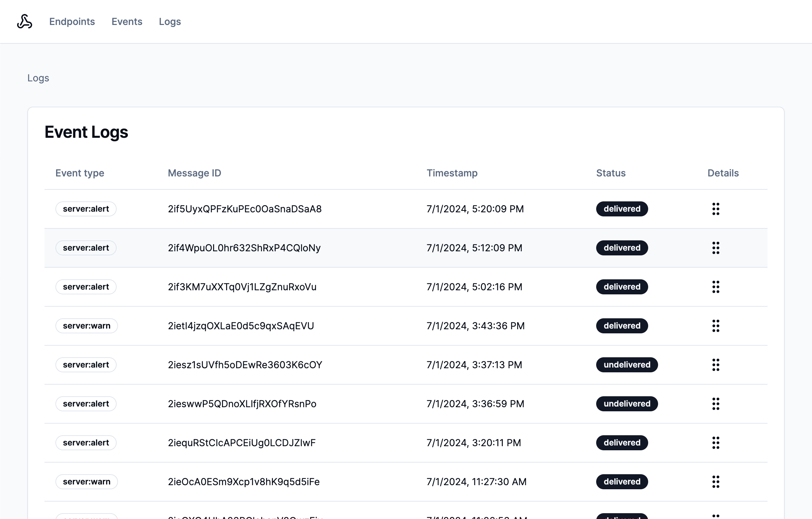
Task: Open details for message 2if5UyxQPFzKuPEc0OaSnaDSaA8
Action: [716, 209]
